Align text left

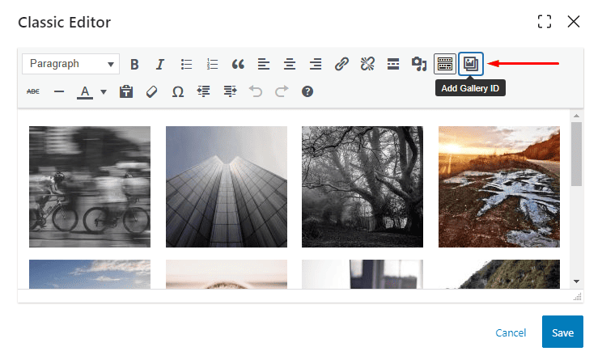pyautogui.click(x=264, y=64)
